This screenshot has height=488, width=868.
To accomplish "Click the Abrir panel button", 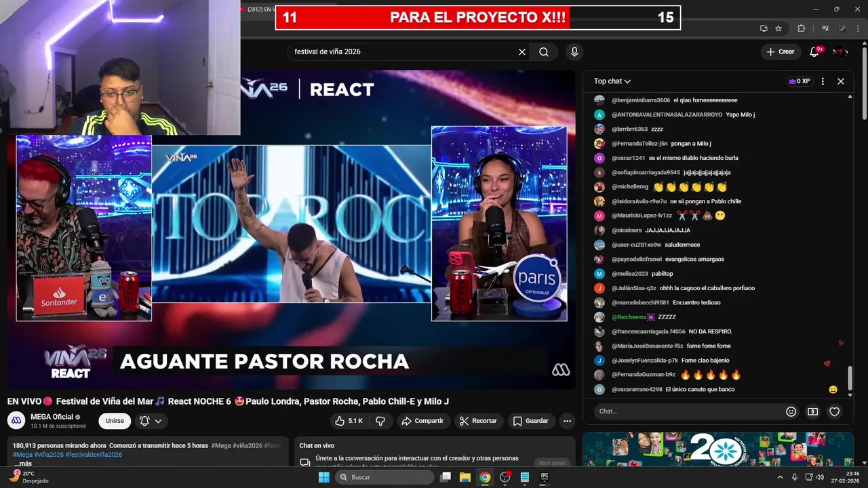I will click(552, 463).
